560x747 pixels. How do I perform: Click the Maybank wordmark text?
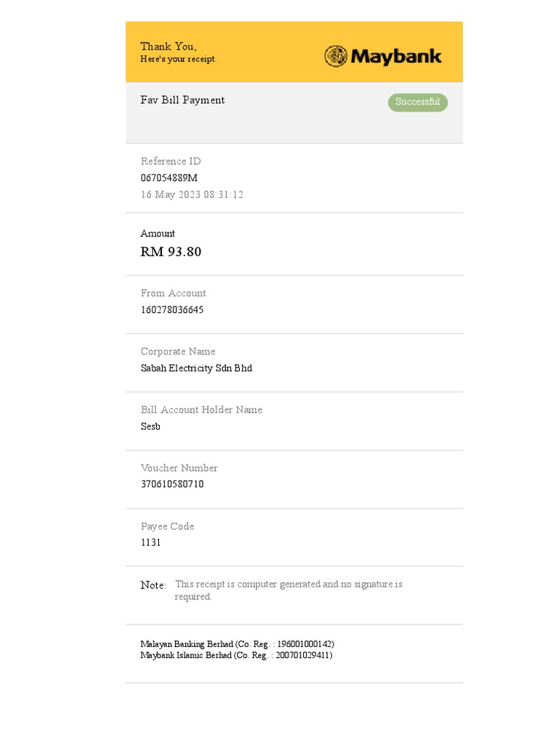click(396, 56)
